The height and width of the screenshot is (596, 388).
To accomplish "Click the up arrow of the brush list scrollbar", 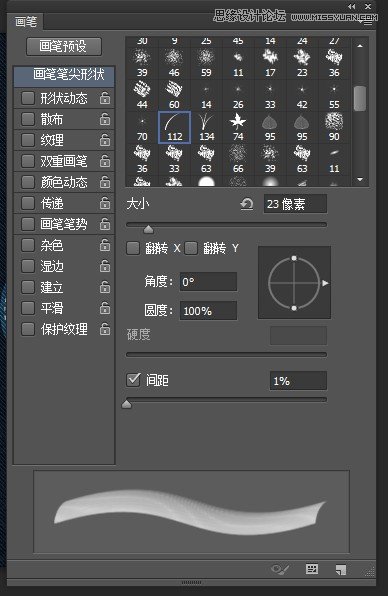I will [360, 46].
